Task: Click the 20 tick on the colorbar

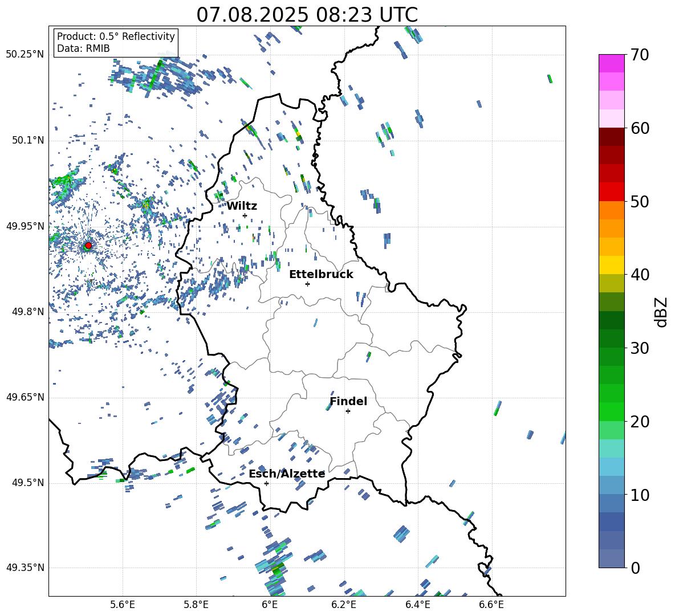Action: click(x=640, y=421)
